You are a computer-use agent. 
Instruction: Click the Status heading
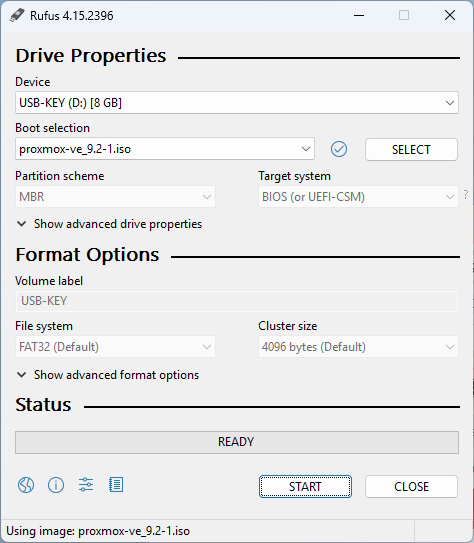point(43,404)
